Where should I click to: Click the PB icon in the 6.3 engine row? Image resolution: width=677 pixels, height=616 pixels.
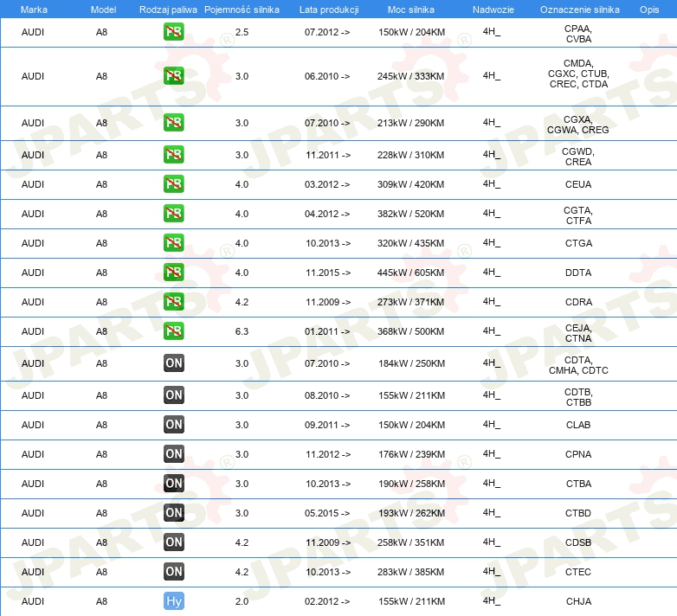[174, 331]
